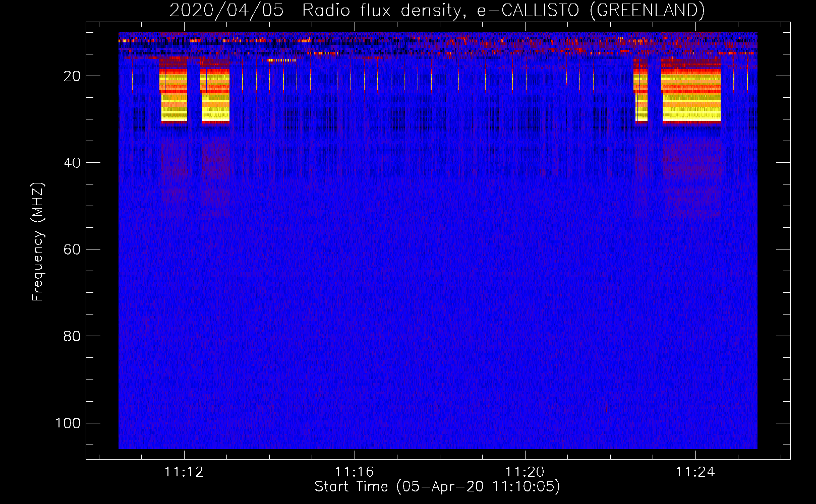Viewport: 816px width, 504px height.
Task: Click the '60' frequency tick label
Action: pos(72,249)
